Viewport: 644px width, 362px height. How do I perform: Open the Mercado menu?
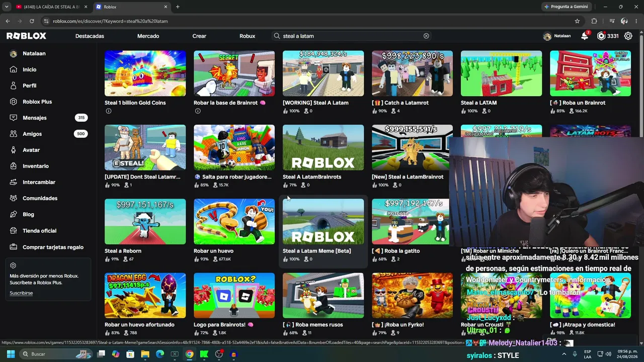pyautogui.click(x=148, y=36)
